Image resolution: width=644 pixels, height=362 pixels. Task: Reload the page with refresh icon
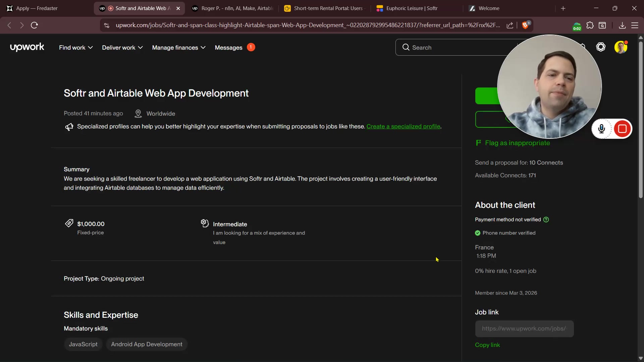[34, 25]
